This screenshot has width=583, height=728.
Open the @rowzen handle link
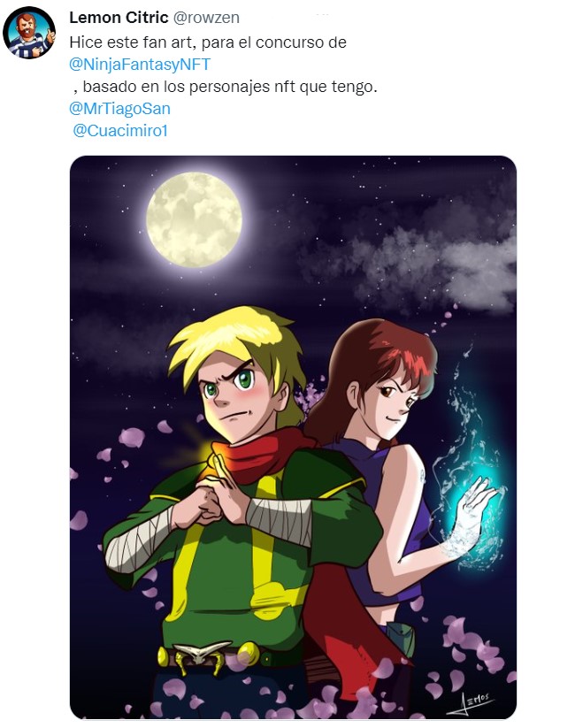pos(206,18)
